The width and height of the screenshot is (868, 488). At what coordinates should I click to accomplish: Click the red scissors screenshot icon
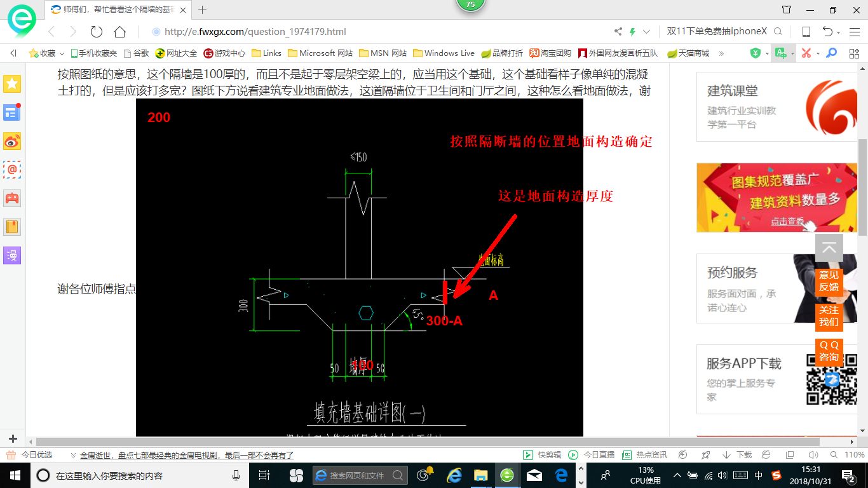pos(806,53)
